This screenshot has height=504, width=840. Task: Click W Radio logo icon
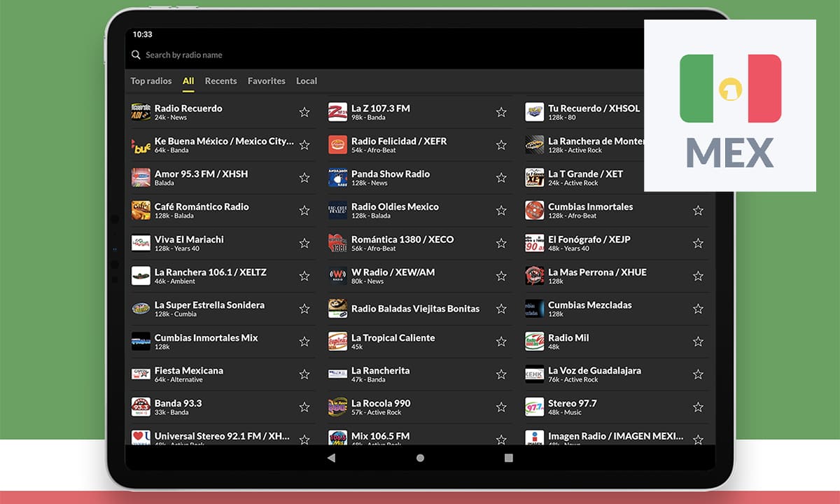[x=338, y=276]
